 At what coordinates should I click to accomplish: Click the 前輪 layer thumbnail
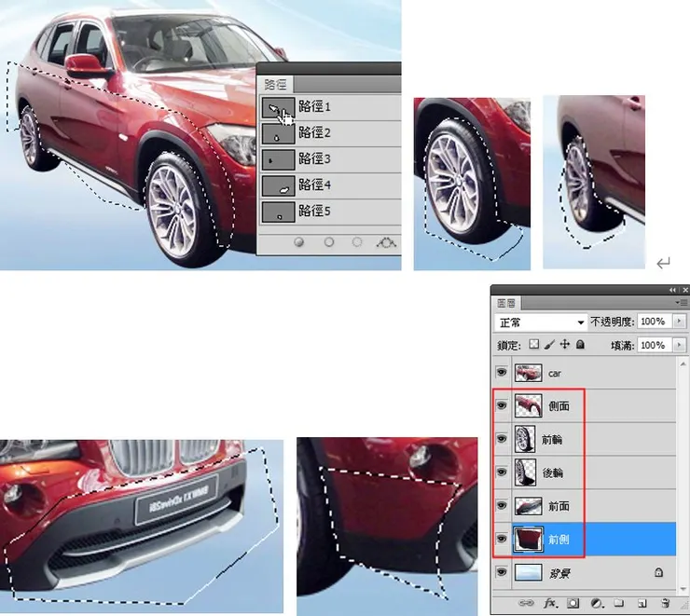(x=525, y=438)
